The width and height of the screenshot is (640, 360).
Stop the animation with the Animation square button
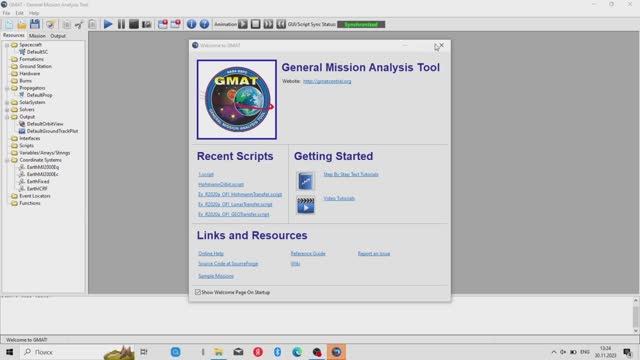[256, 24]
